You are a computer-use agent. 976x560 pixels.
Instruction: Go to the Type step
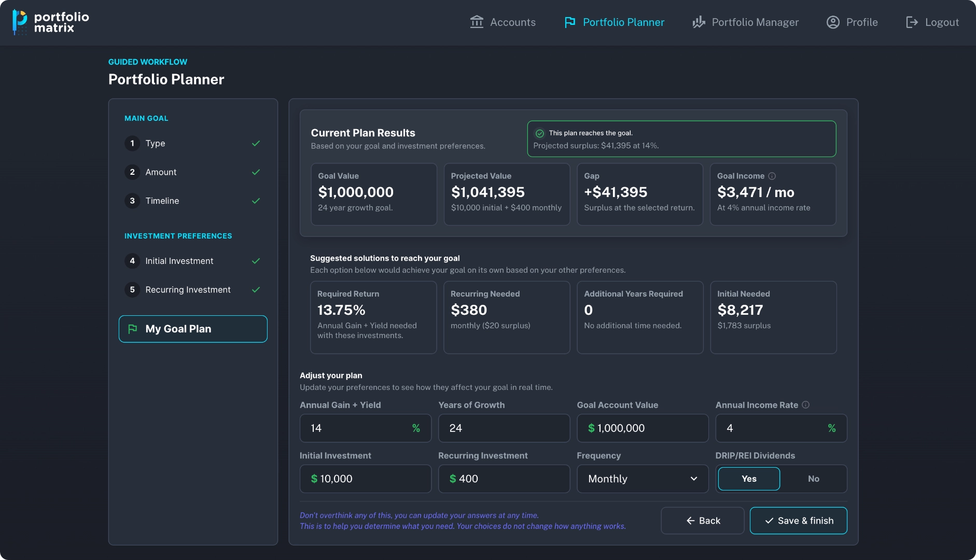pyautogui.click(x=193, y=143)
